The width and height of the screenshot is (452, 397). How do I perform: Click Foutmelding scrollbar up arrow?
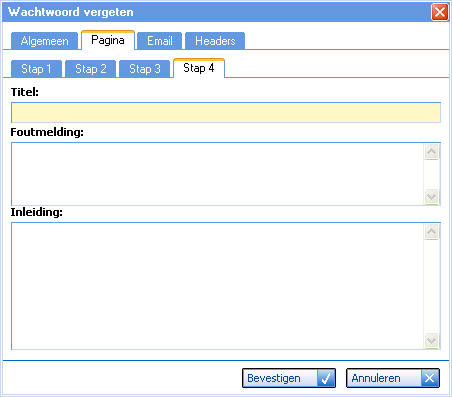point(432,152)
